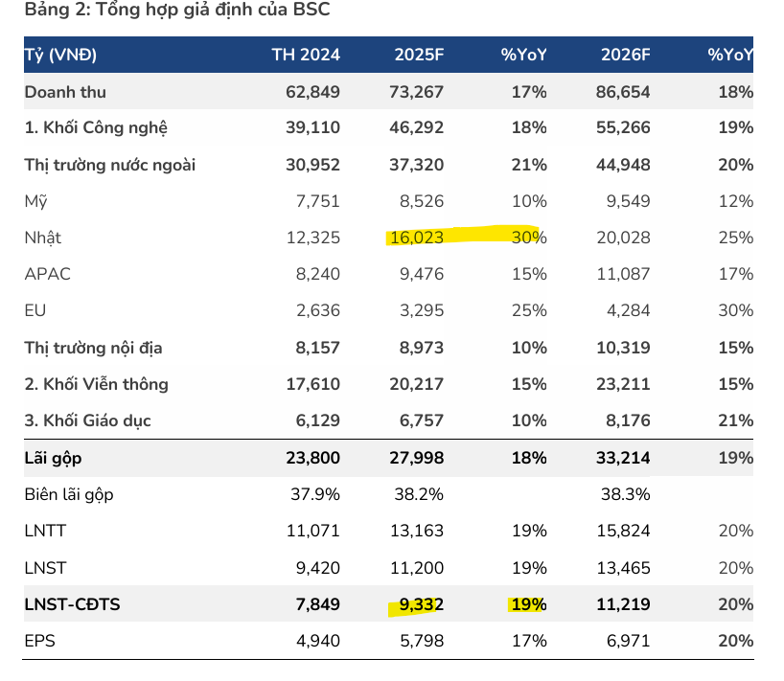Viewport: 784px width, 681px height.
Task: Select the 38.2% gross margin value
Action: [420, 494]
